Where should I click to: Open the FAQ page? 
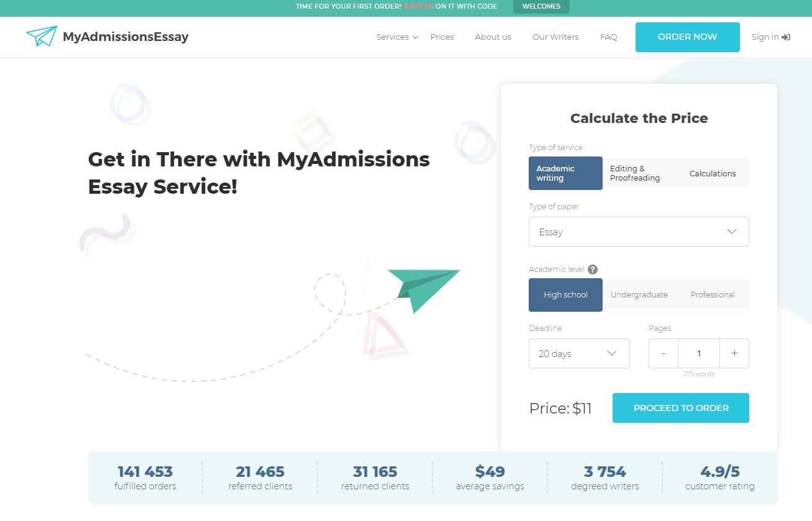(609, 37)
